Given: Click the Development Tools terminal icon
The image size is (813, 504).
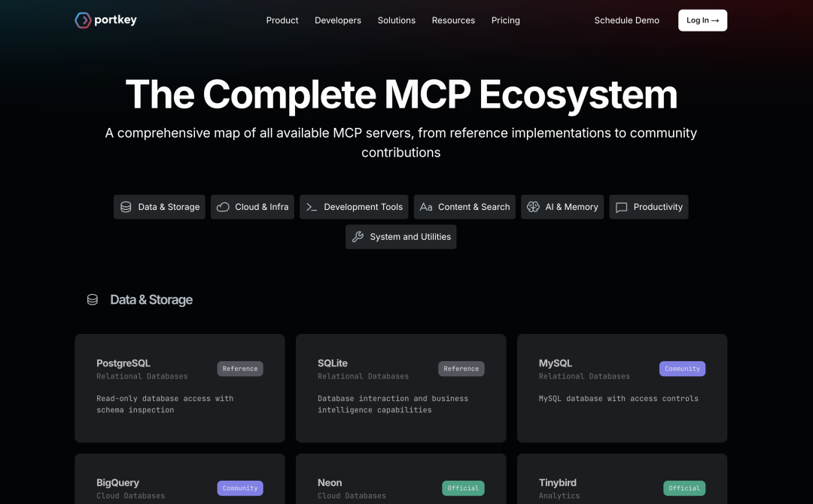Looking at the screenshot, I should tap(312, 207).
